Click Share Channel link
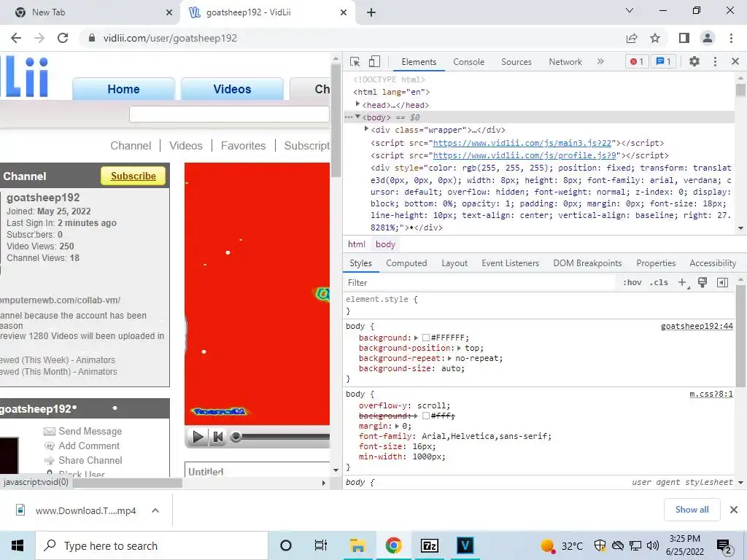 [x=90, y=461]
